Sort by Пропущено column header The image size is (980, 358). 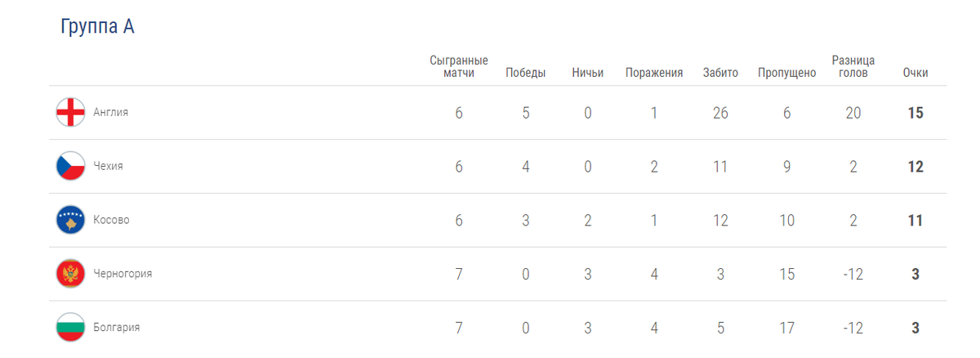pyautogui.click(x=786, y=73)
